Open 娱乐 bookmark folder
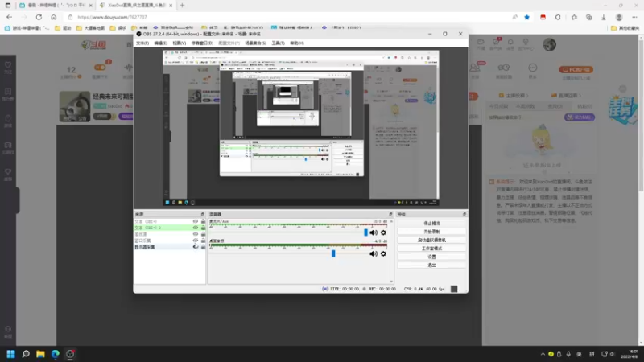 118,28
